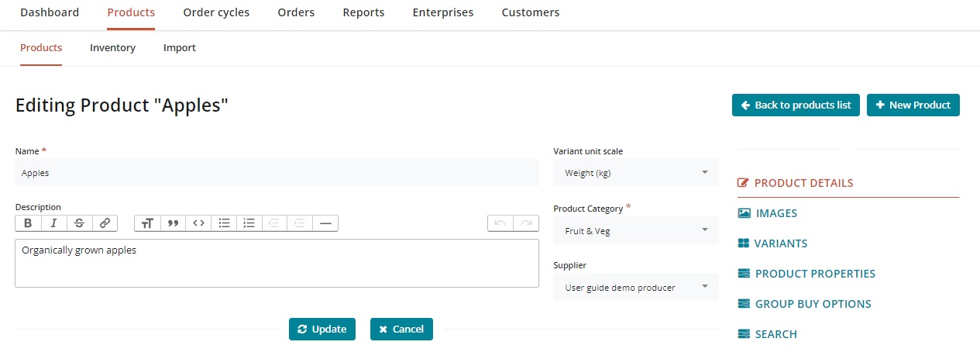Switch to the Order cycles tab
The image size is (980, 359).
[216, 12]
